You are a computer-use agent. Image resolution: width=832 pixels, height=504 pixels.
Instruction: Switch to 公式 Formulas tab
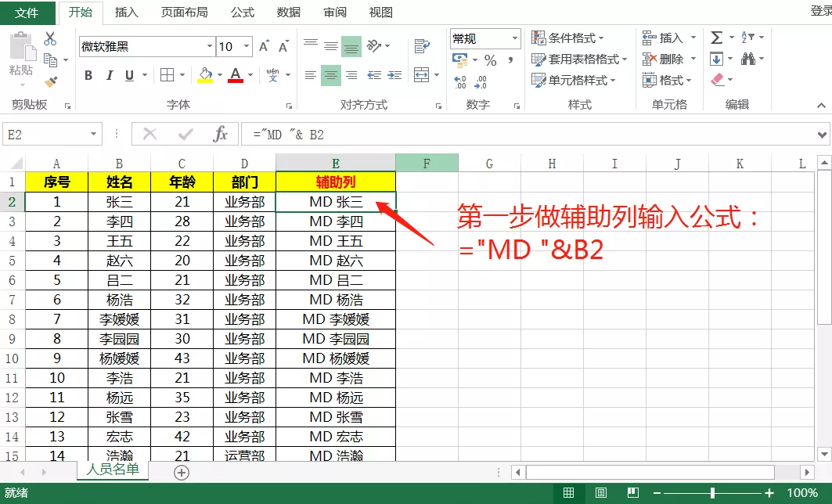(x=243, y=13)
